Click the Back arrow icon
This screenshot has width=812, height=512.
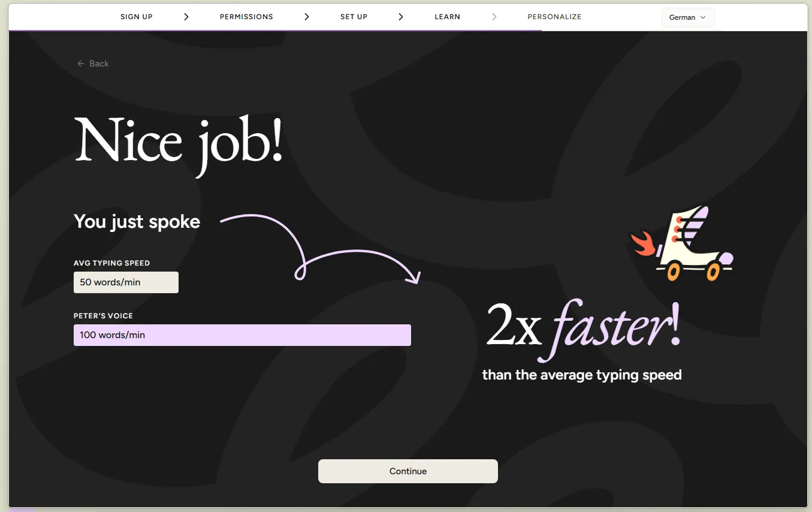80,64
